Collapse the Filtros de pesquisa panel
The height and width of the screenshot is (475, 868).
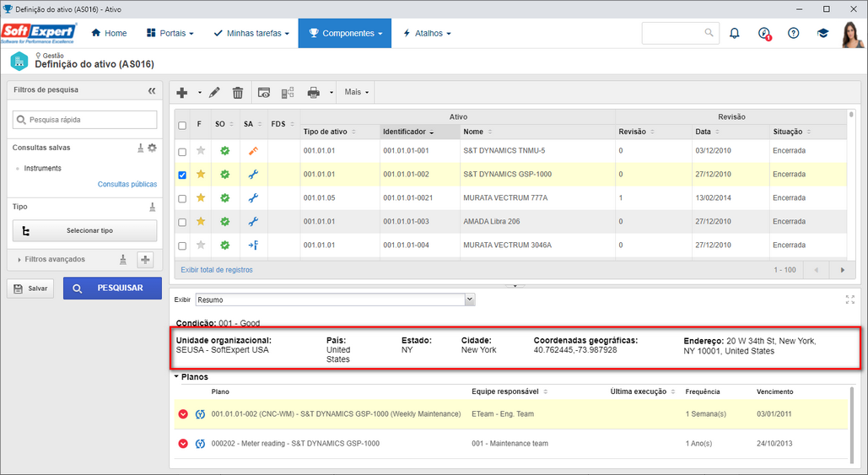(x=152, y=90)
